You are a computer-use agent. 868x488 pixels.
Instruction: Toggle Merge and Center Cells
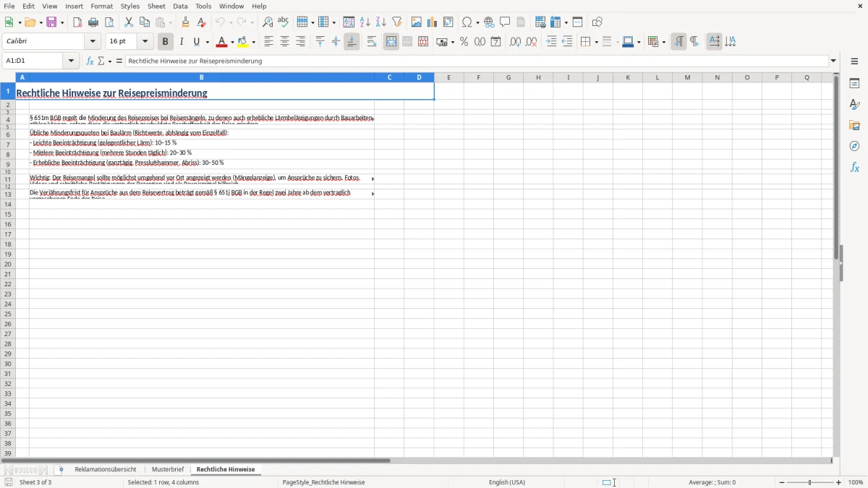391,42
